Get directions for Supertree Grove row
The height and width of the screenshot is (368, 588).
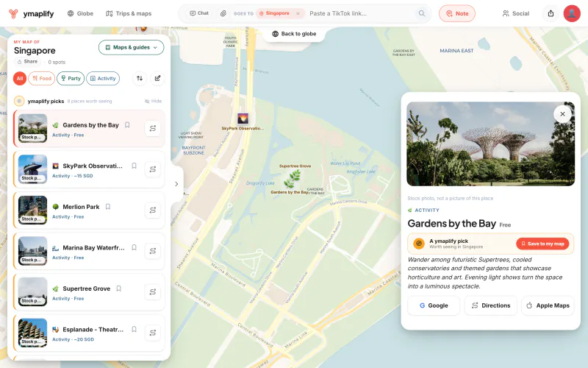(153, 292)
